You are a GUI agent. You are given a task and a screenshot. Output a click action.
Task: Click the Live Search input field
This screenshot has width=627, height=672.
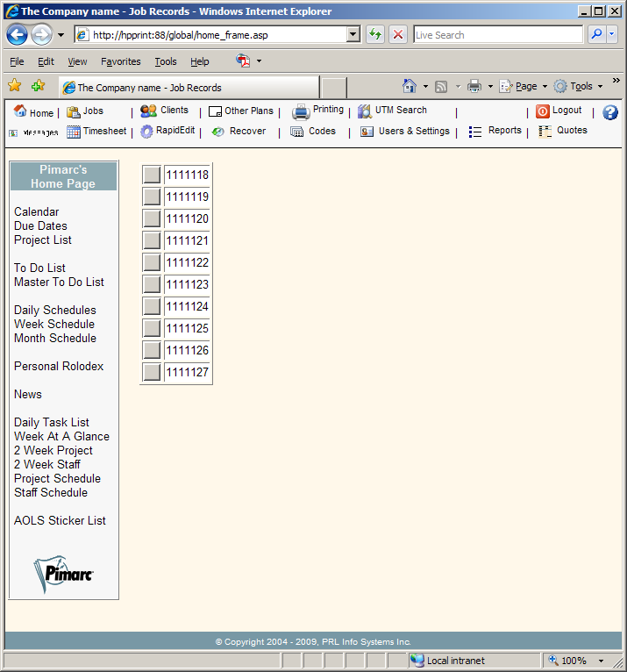click(498, 35)
